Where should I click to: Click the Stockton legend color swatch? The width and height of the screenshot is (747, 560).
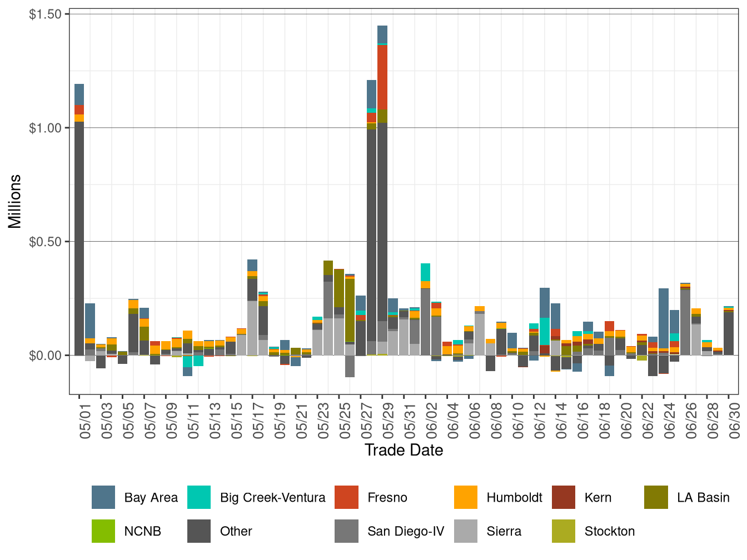[564, 531]
